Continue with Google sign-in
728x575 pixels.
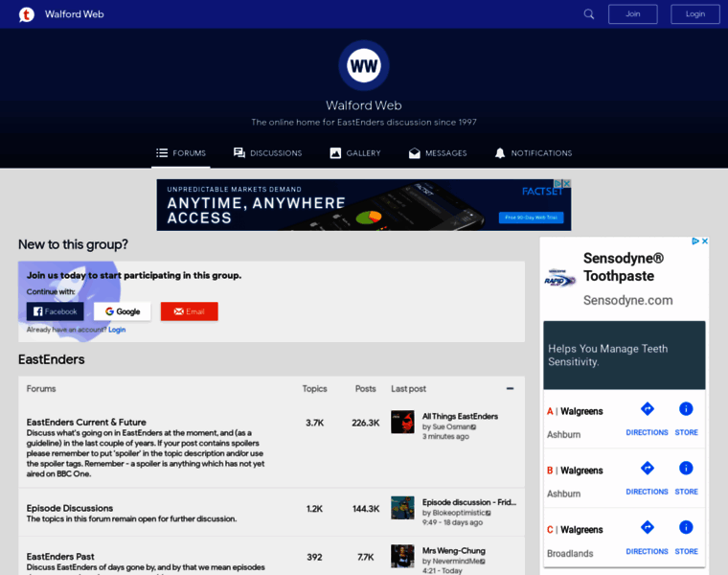(x=122, y=311)
